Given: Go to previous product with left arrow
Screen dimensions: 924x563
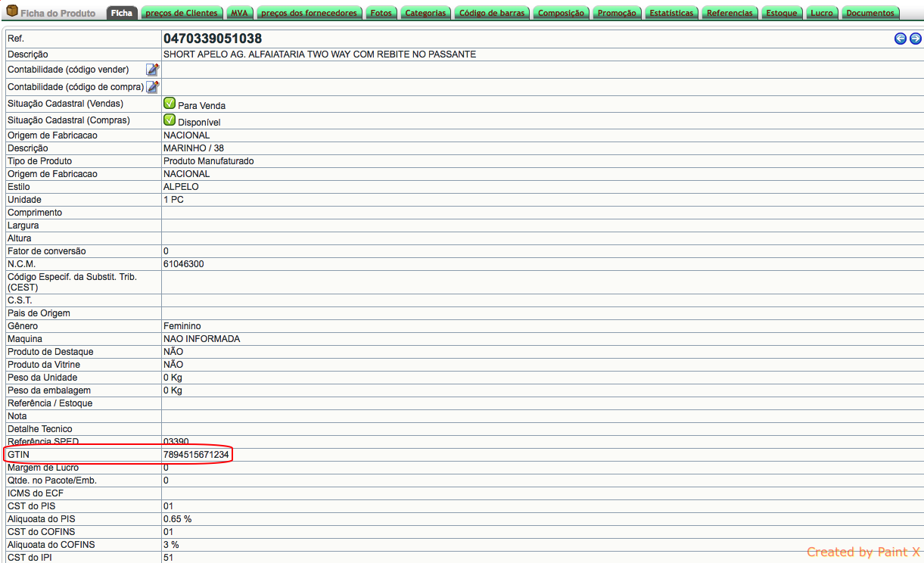Looking at the screenshot, I should coord(901,39).
